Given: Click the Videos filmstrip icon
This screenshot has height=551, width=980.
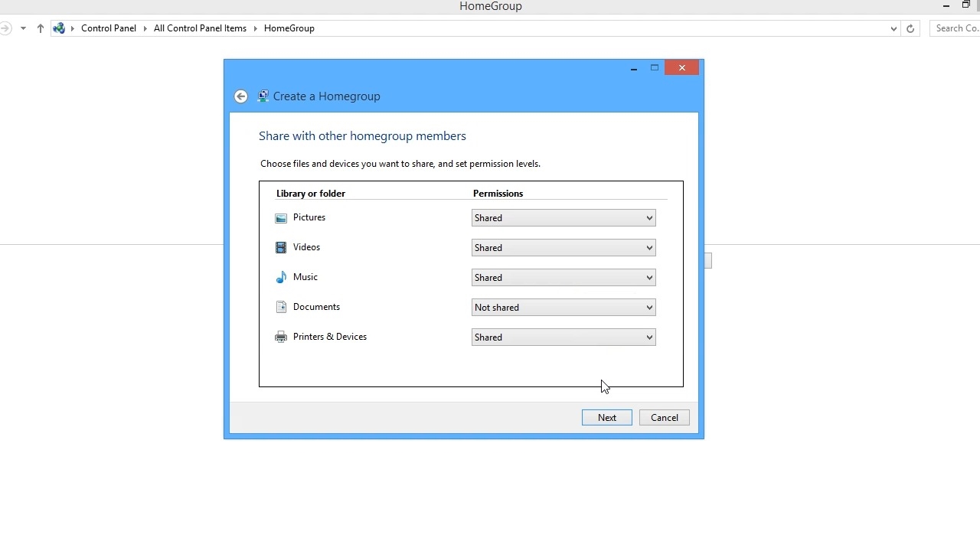Looking at the screenshot, I should pyautogui.click(x=281, y=248).
